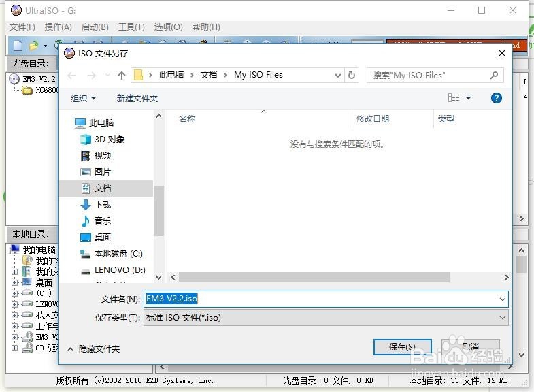The width and height of the screenshot is (534, 392).
Task: Open the 组织 menu
Action: pos(83,99)
